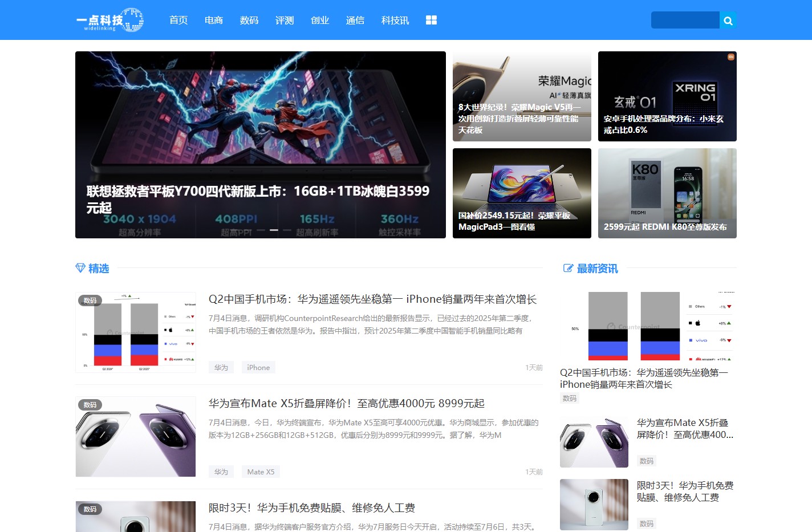Select the last carousel indicator dash
Image resolution: width=812 pixels, height=532 pixels.
point(287,230)
